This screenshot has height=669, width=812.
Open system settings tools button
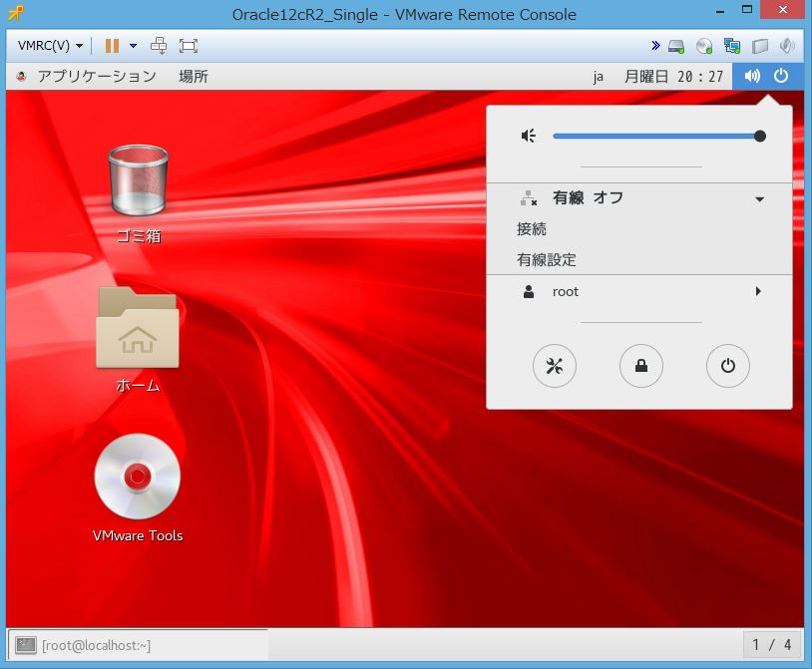[x=554, y=366]
